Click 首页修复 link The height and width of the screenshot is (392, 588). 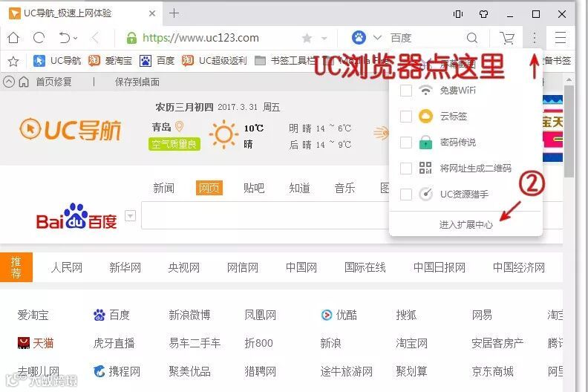point(53,82)
